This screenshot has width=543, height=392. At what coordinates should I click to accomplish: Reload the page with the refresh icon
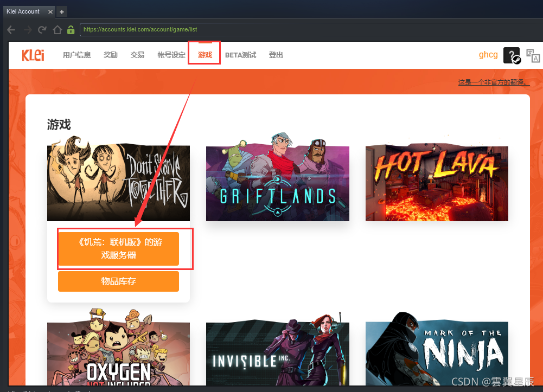42,30
